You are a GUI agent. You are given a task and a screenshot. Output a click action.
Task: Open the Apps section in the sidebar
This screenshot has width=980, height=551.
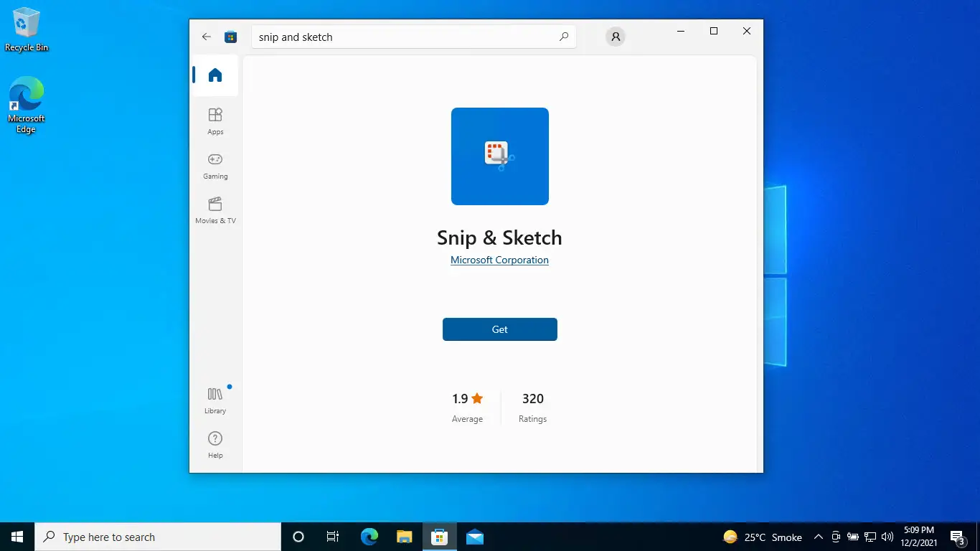point(215,121)
